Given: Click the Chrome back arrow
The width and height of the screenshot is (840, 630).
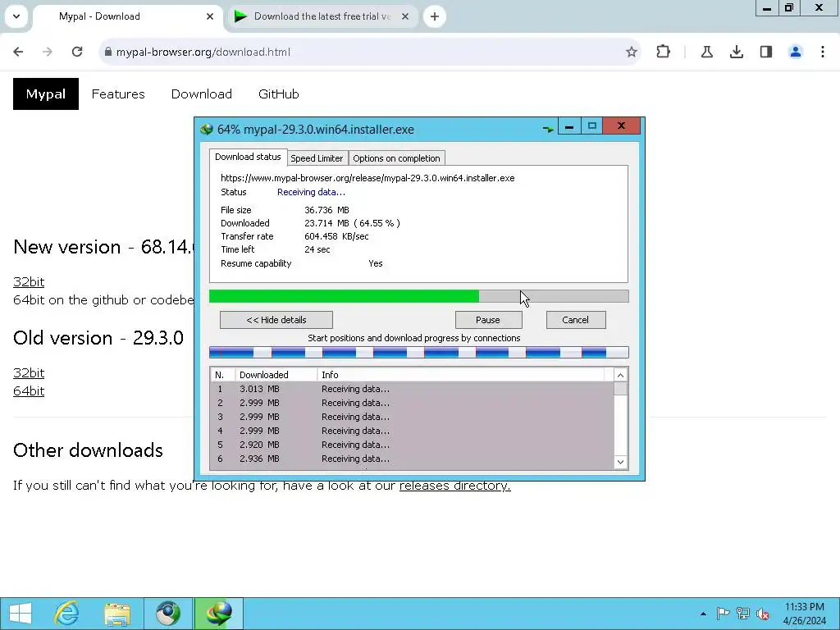Looking at the screenshot, I should point(18,52).
